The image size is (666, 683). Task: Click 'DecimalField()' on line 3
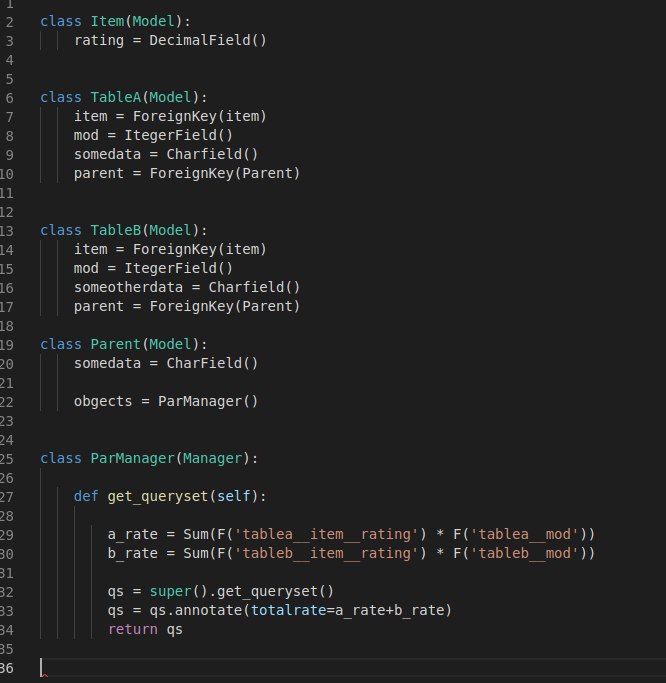[208, 41]
